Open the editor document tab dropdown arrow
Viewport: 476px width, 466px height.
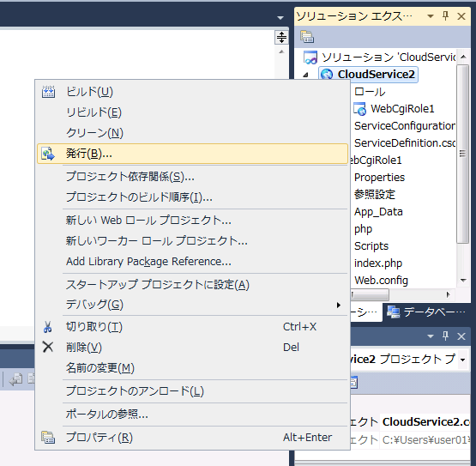point(280,18)
